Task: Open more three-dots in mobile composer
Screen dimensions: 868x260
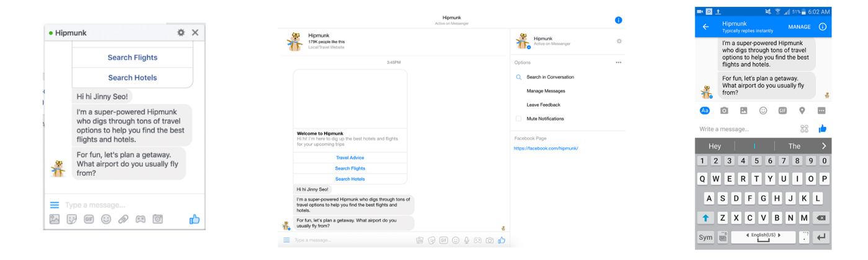Action: [821, 111]
